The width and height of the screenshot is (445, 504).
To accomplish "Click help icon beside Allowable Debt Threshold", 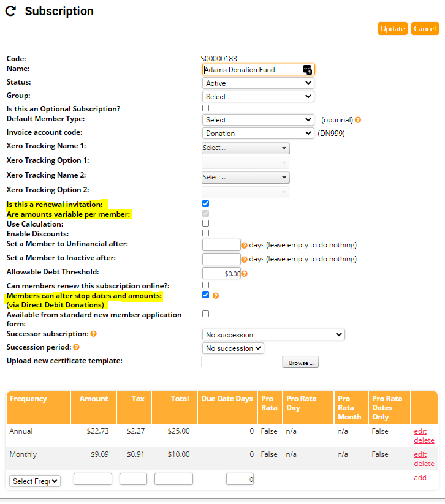I will [x=244, y=274].
